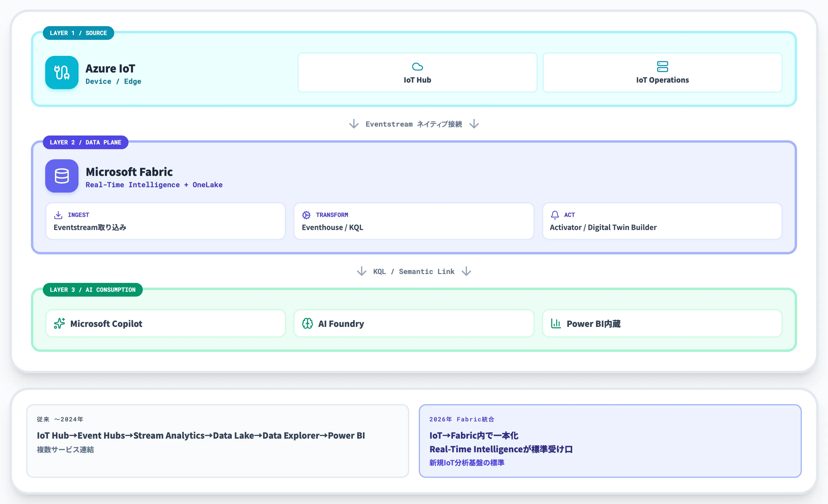This screenshot has height=504, width=828.
Task: Select the Microsoft Copilot label
Action: click(106, 324)
